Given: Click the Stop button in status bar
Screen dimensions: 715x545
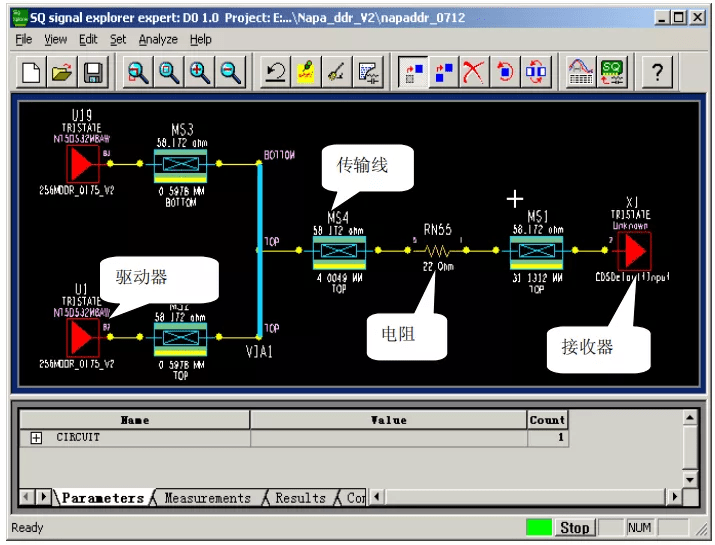Looking at the screenshot, I should coord(575,528).
